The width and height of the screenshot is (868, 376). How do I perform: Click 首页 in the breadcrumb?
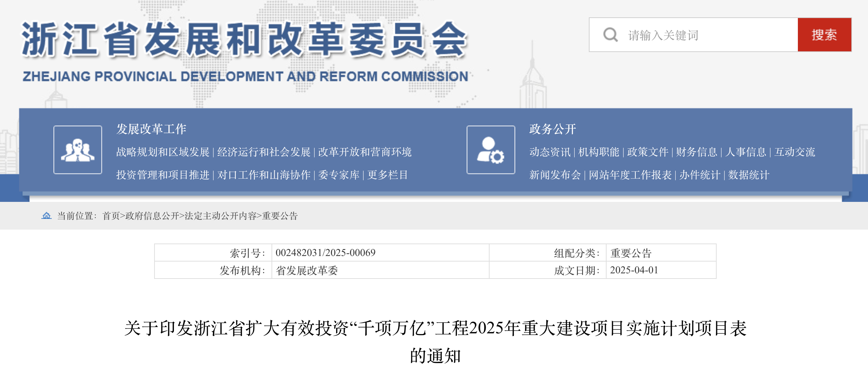click(x=111, y=216)
